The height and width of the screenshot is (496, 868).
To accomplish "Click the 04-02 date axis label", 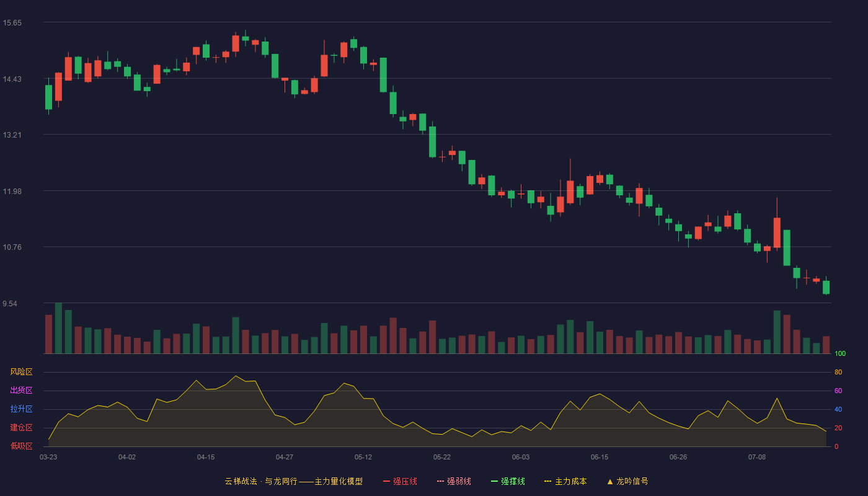I will (x=127, y=457).
